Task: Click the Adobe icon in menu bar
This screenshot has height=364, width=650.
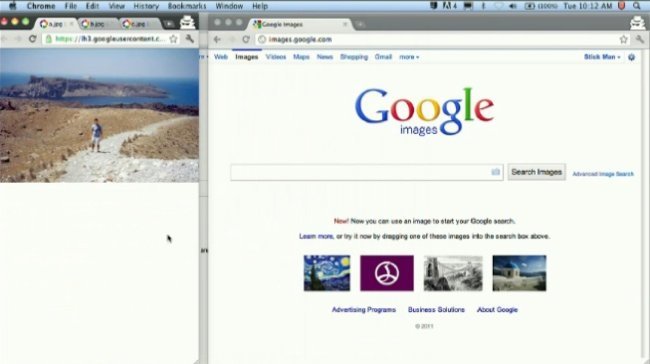Action: click(x=449, y=6)
